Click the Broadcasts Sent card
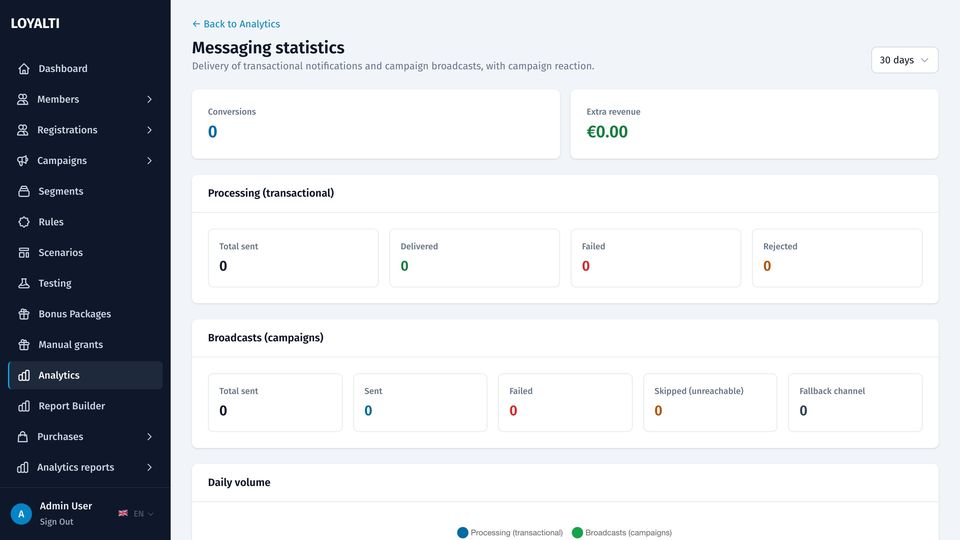 click(x=420, y=402)
